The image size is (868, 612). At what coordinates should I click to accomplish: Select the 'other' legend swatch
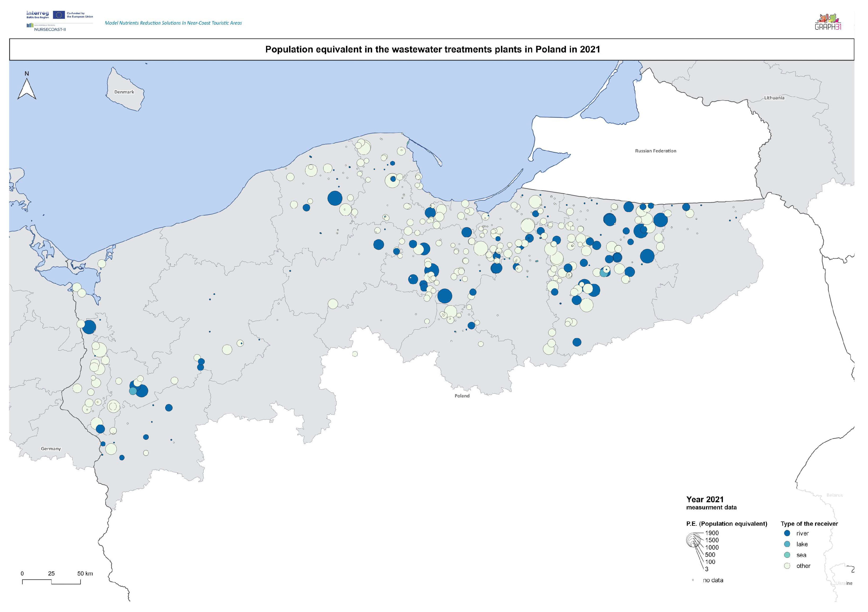[x=787, y=566]
